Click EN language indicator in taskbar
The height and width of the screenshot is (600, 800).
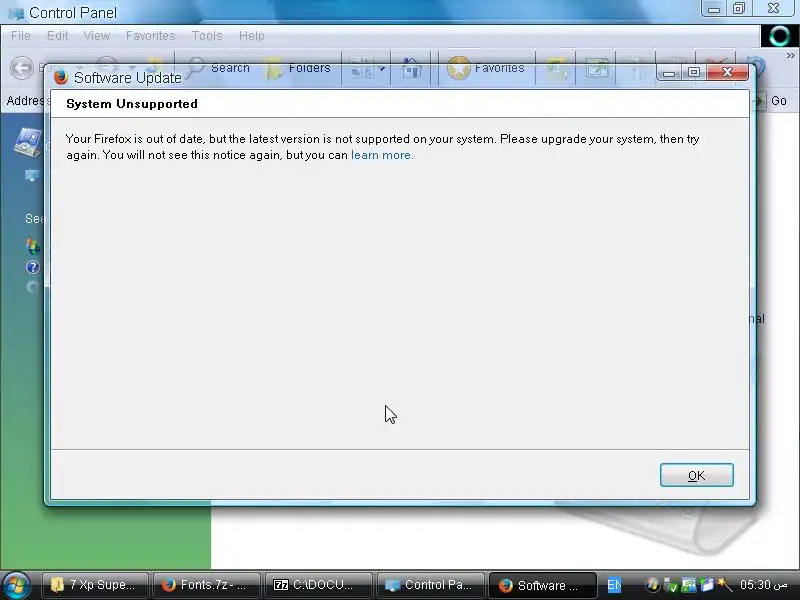click(x=614, y=585)
